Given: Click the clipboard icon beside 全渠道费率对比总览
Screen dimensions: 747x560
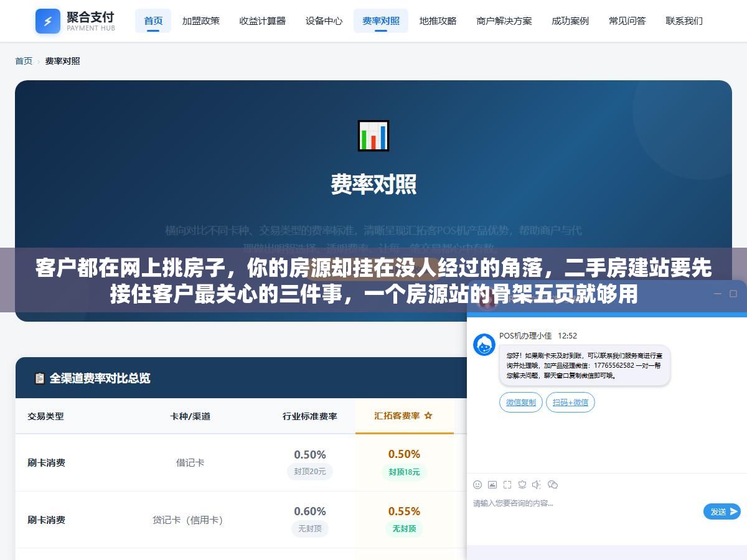Looking at the screenshot, I should [x=40, y=378].
